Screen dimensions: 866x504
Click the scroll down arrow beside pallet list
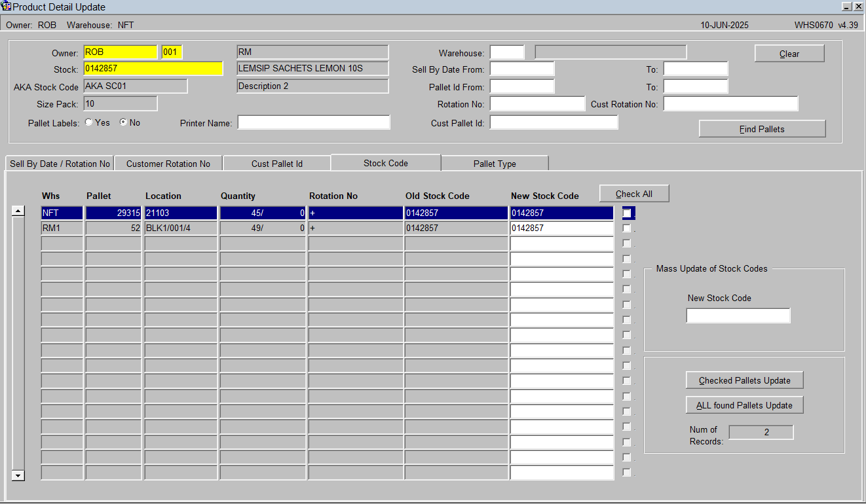[18, 476]
